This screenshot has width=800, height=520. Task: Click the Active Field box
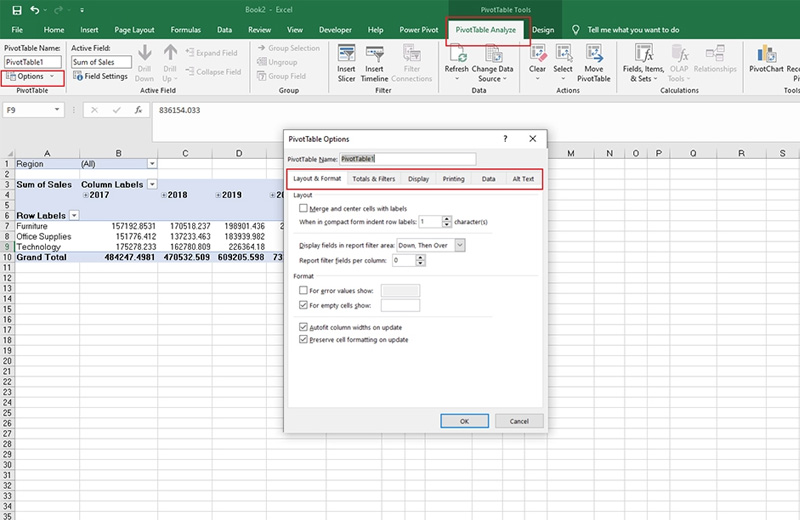coord(101,62)
